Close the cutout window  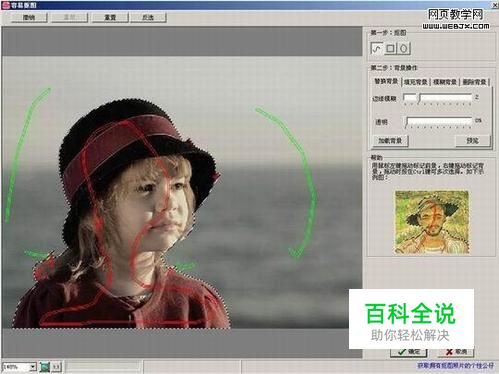pos(495,5)
